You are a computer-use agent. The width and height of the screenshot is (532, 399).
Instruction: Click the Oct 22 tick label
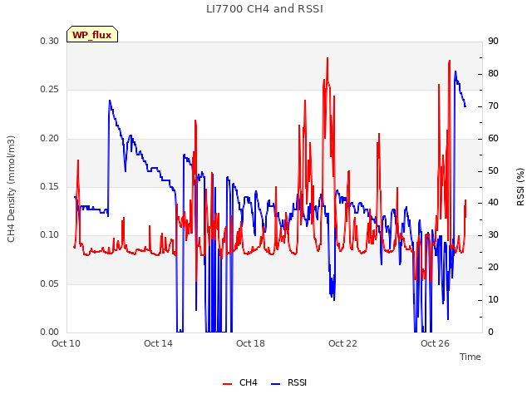tap(342, 343)
